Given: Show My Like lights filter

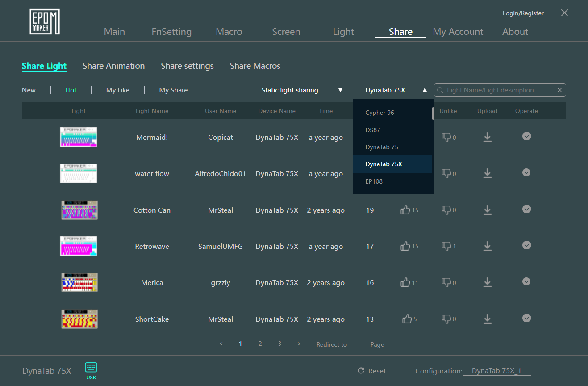Looking at the screenshot, I should (x=118, y=90).
